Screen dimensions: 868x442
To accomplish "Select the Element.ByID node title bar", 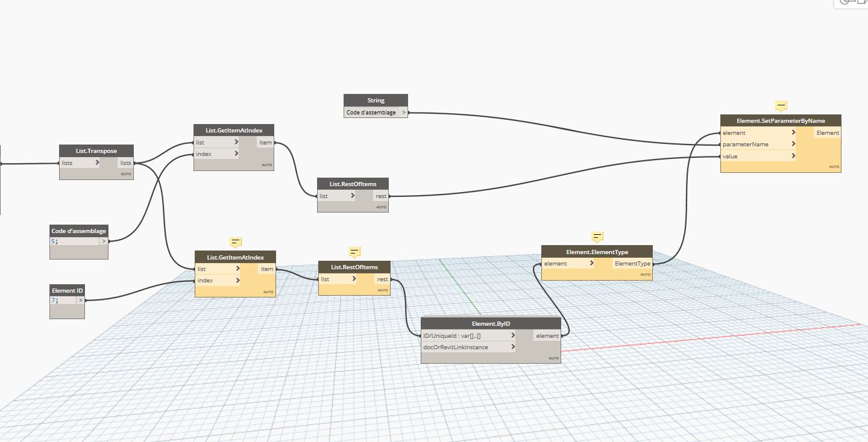I will click(x=491, y=324).
